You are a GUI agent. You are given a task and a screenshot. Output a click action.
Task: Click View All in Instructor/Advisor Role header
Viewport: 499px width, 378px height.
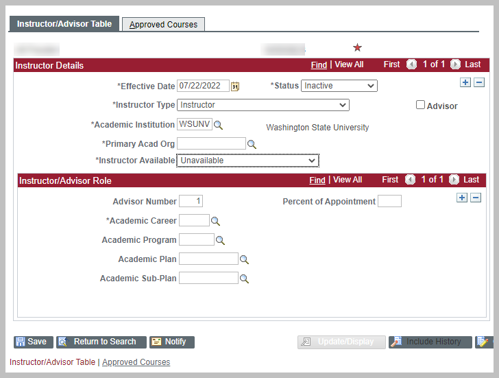347,180
